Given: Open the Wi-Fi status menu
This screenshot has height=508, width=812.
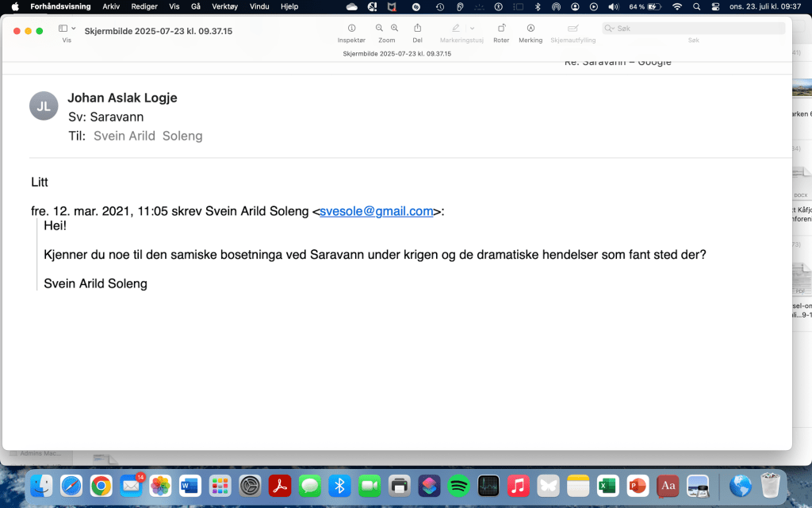Looking at the screenshot, I should click(676, 6).
